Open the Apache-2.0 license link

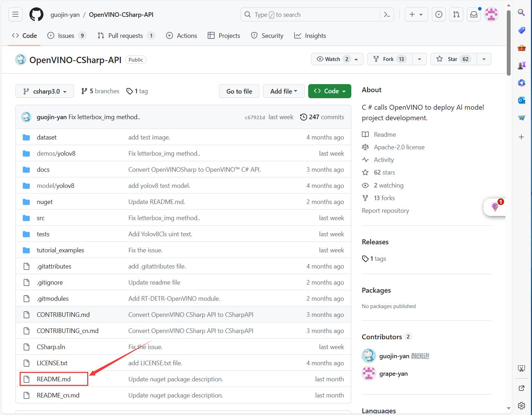pos(399,147)
